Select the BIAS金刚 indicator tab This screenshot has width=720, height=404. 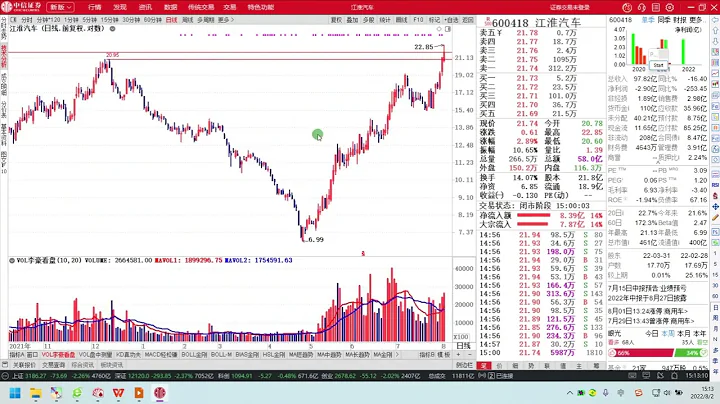pyautogui.click(x=248, y=355)
